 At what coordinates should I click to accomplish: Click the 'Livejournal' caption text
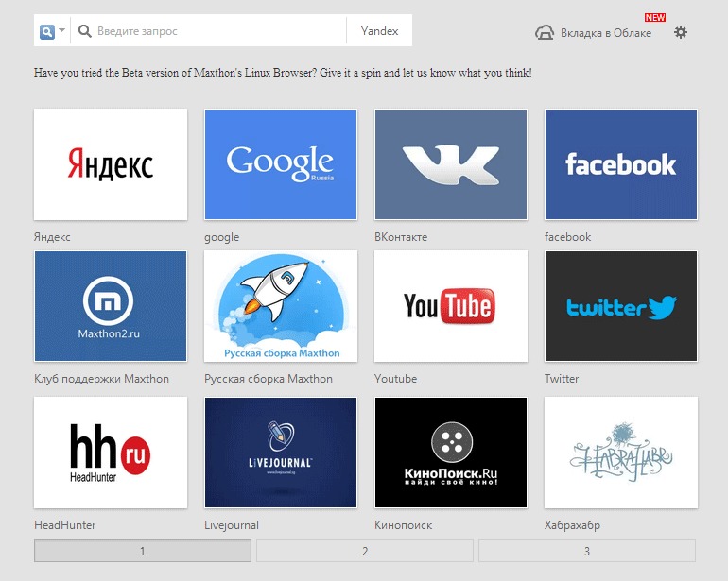[232, 525]
